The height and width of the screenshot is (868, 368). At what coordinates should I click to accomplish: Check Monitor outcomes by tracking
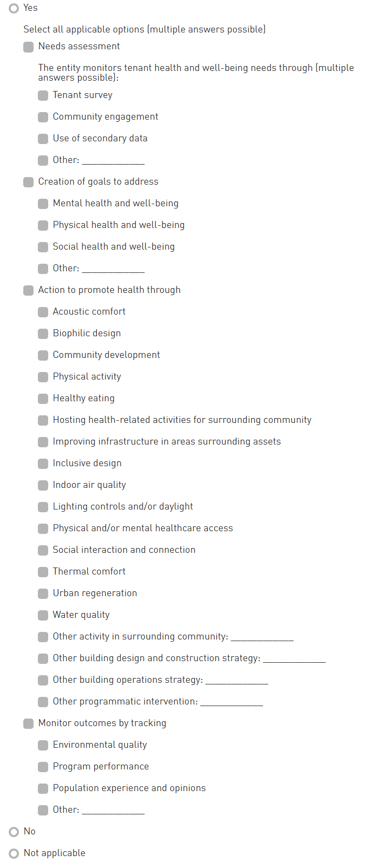click(x=29, y=724)
